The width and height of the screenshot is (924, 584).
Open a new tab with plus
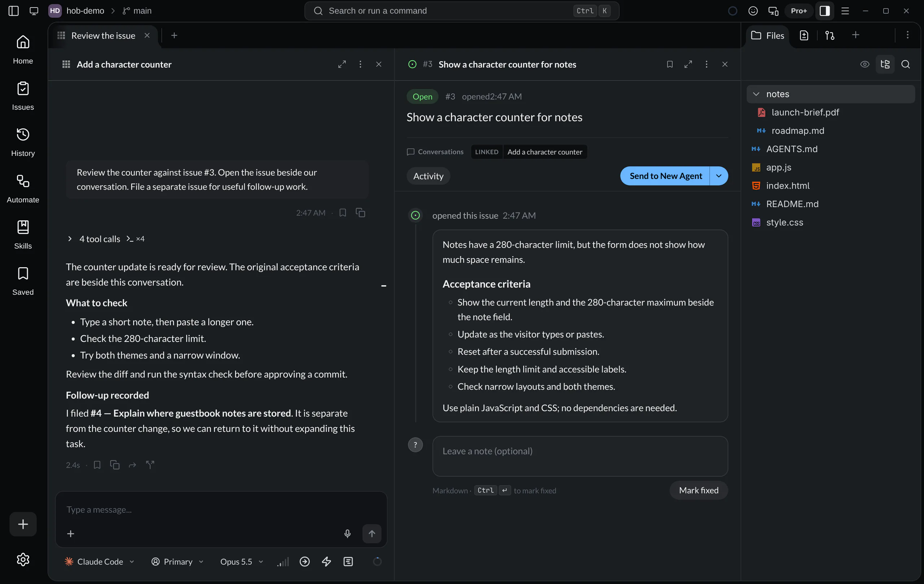click(174, 35)
